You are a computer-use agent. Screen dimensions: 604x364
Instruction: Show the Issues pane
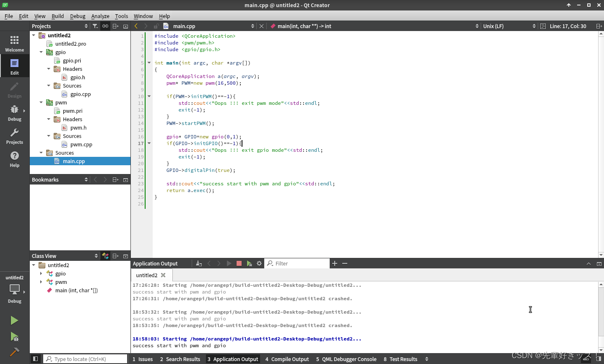coord(143,359)
